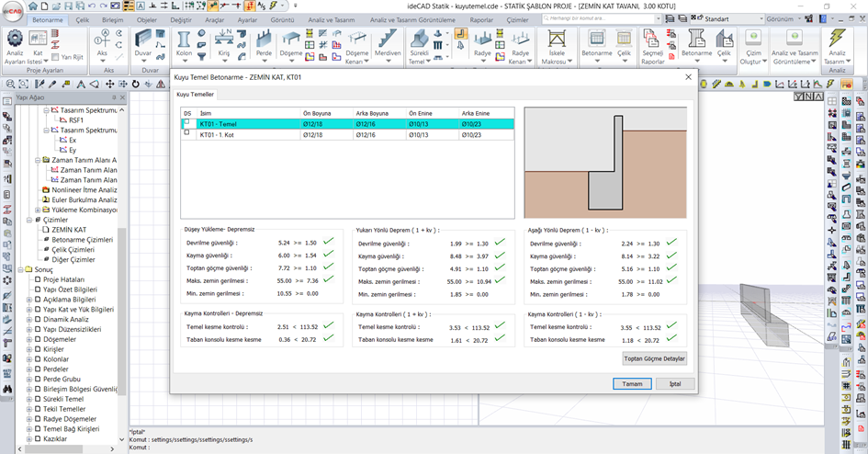Click the Toptan Göçme Detayları button

[x=654, y=358]
